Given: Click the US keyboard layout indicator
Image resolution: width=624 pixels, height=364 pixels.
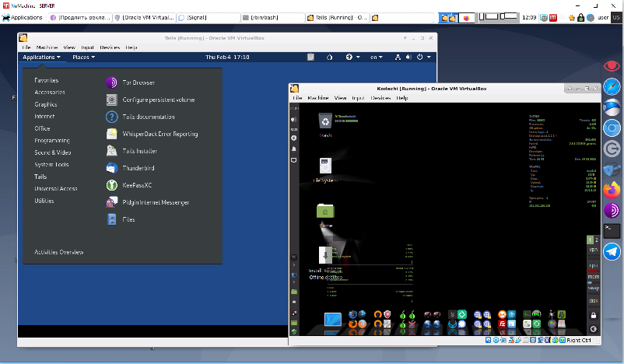Looking at the screenshot, I should coord(616,18).
